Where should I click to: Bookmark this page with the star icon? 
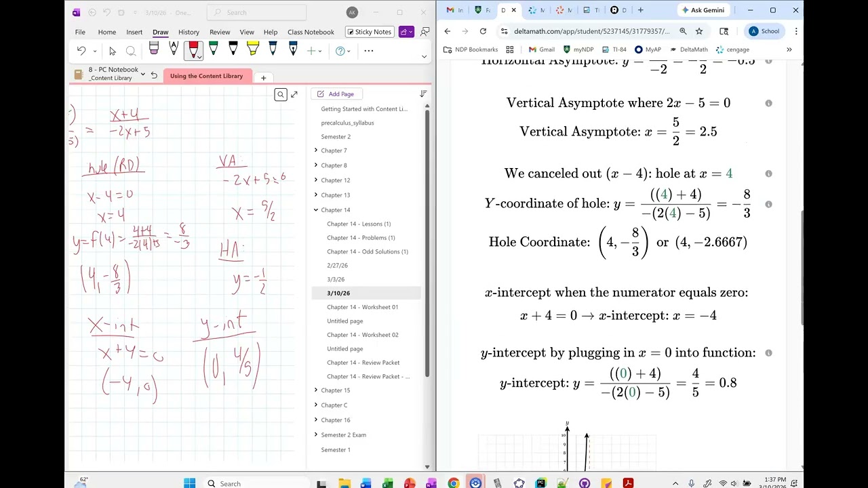pyautogui.click(x=699, y=31)
